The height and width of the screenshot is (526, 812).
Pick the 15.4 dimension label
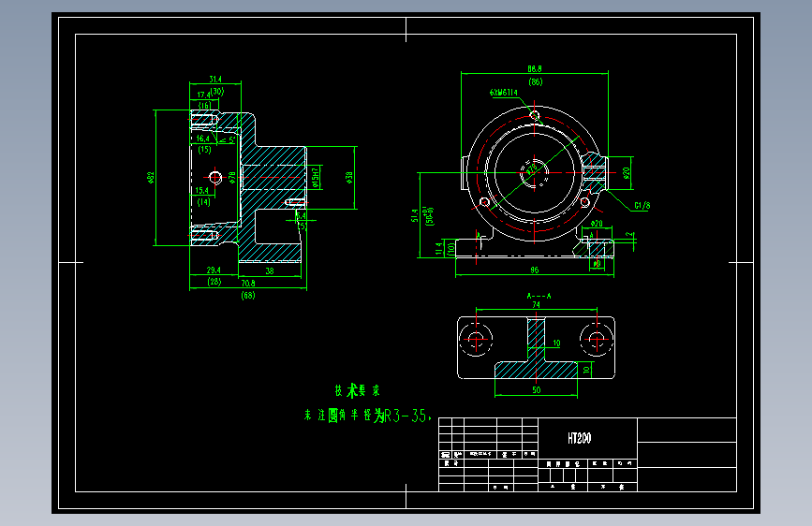tap(202, 191)
